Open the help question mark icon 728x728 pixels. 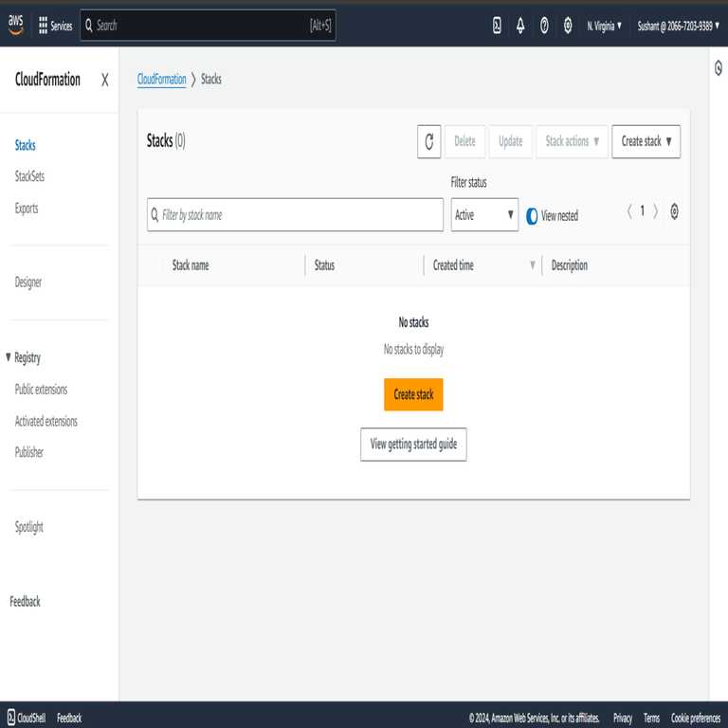pyautogui.click(x=544, y=26)
